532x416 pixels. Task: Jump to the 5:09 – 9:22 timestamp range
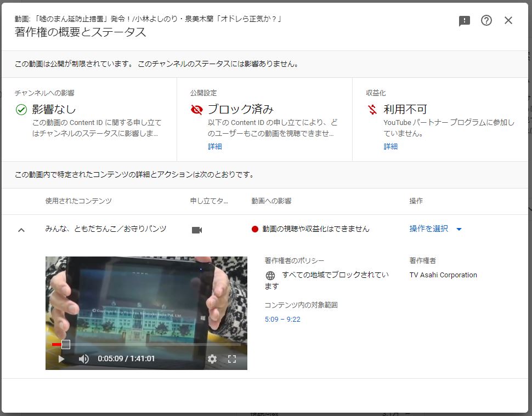coord(282,319)
